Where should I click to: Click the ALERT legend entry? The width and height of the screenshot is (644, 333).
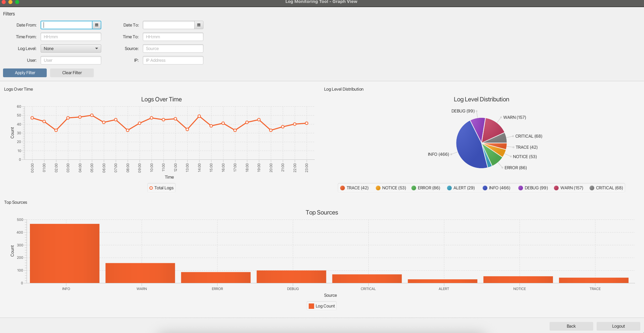(461, 188)
